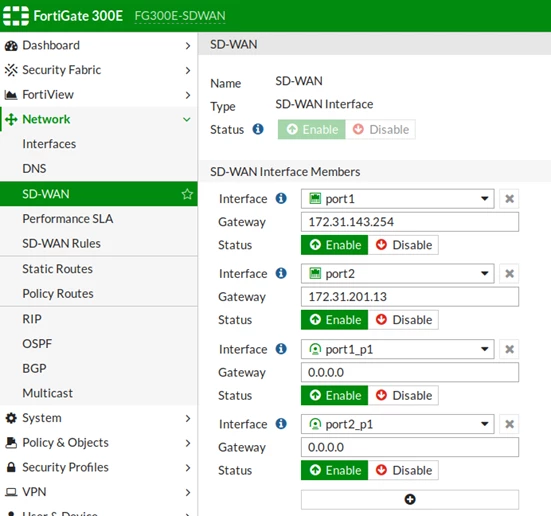Viewport: 551px width, 516px height.
Task: Open the port2_p1 interface dropdown
Action: 397,424
